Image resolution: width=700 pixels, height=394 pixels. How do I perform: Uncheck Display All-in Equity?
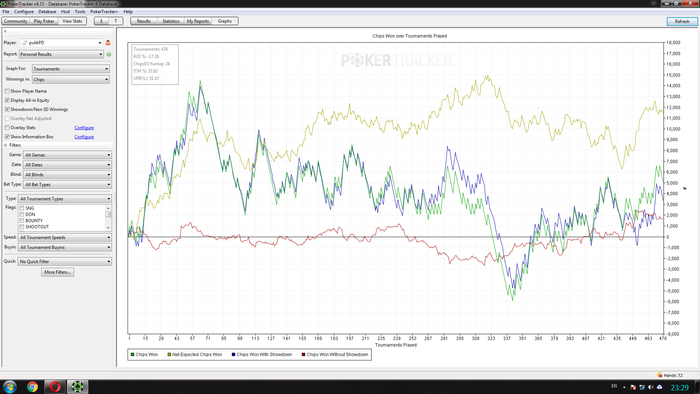point(7,100)
